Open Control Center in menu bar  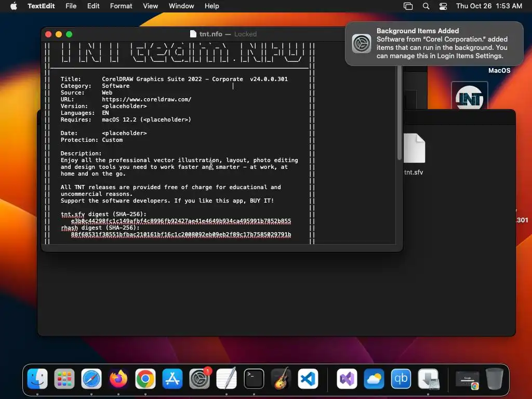point(443,6)
